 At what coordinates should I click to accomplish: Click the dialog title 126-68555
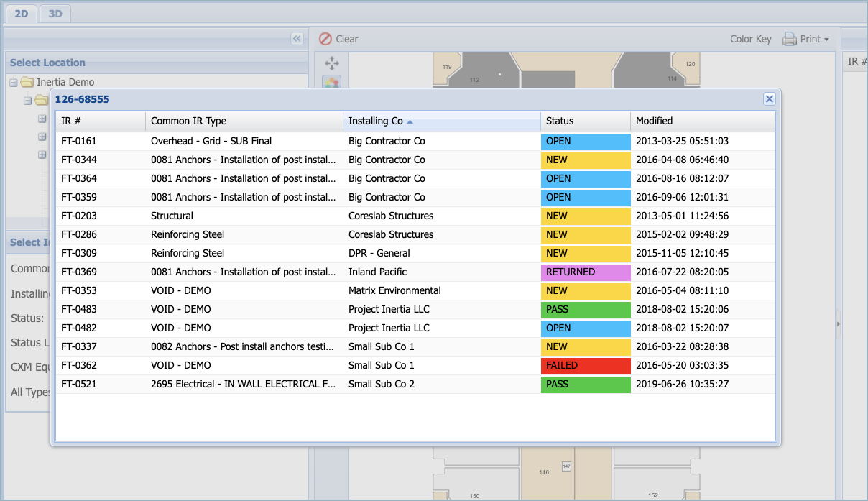83,99
